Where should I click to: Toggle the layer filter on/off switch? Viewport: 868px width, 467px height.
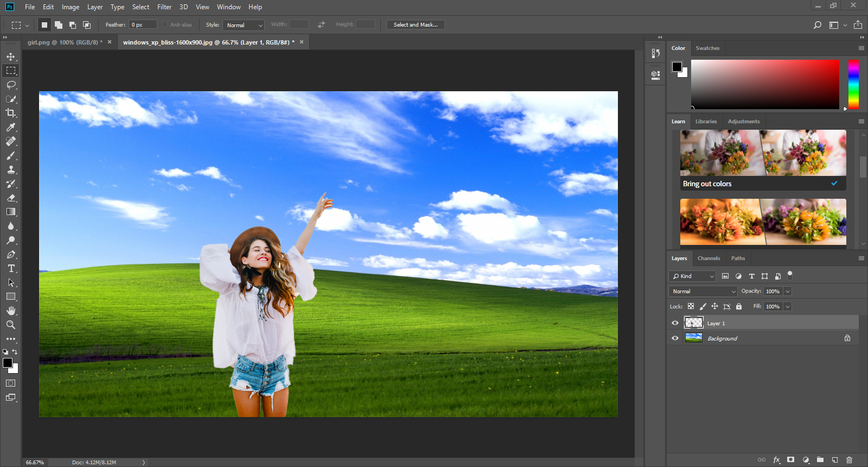tap(790, 275)
